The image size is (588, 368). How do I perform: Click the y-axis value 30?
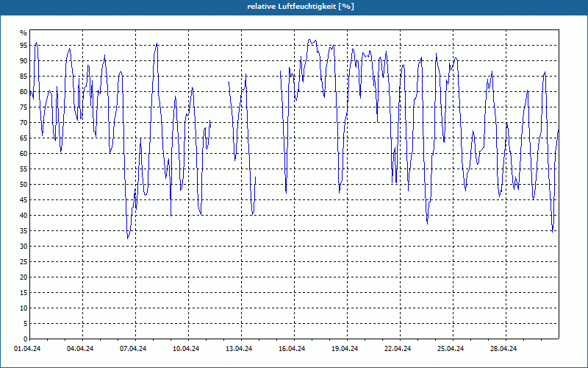(x=24, y=247)
